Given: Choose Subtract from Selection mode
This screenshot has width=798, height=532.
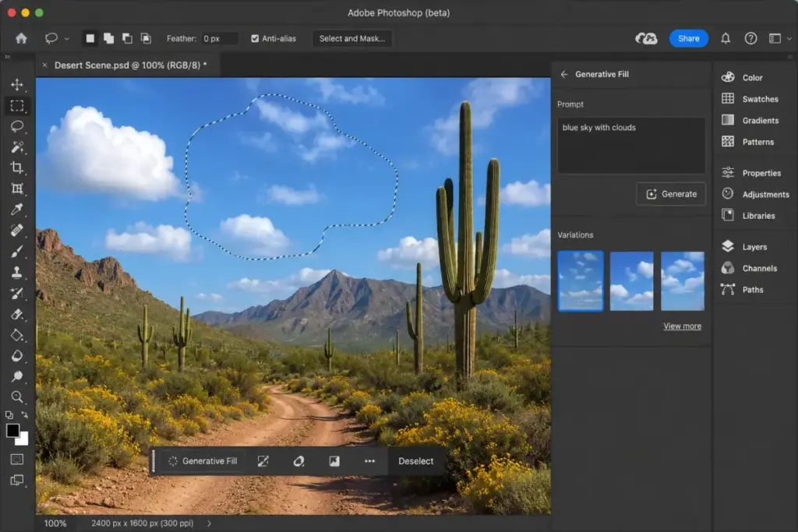Looking at the screenshot, I should (127, 38).
